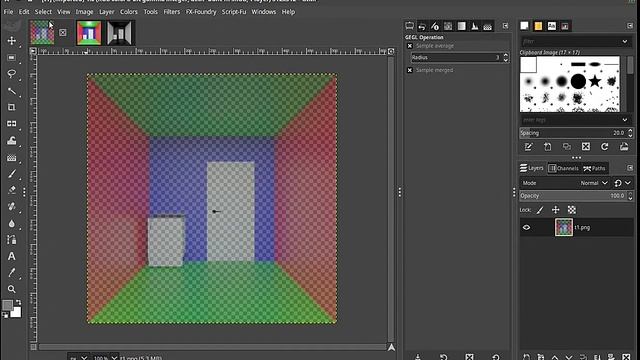This screenshot has height=360, width=640.
Task: Open the Script-Fu menu
Action: tap(234, 12)
